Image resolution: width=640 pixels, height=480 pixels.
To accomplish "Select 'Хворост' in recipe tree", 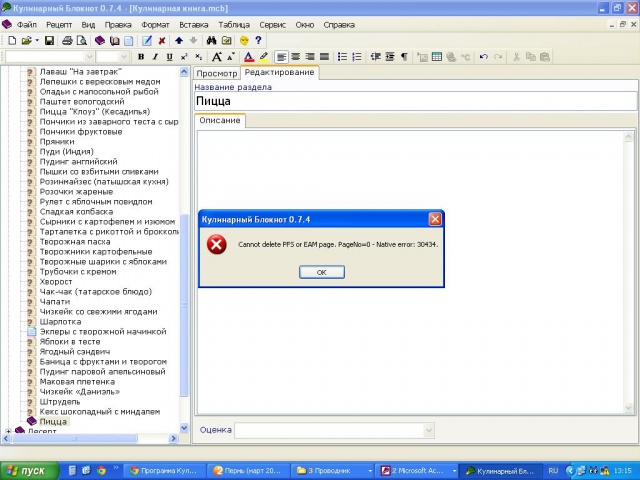I will pyautogui.click(x=56, y=282).
